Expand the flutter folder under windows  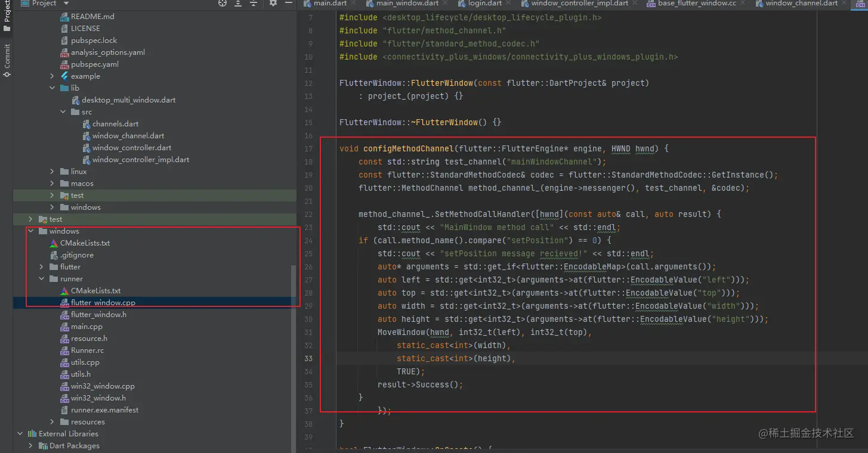pos(41,267)
